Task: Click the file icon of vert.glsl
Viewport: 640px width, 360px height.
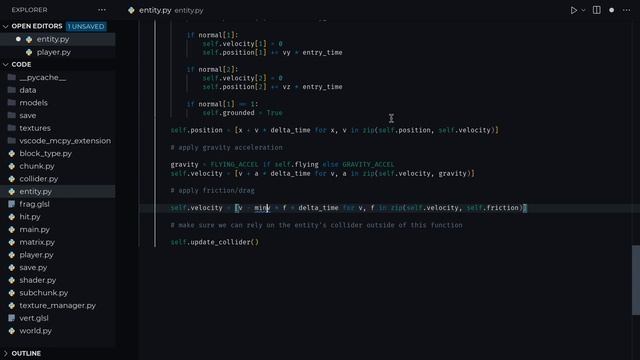Action: 11,318
